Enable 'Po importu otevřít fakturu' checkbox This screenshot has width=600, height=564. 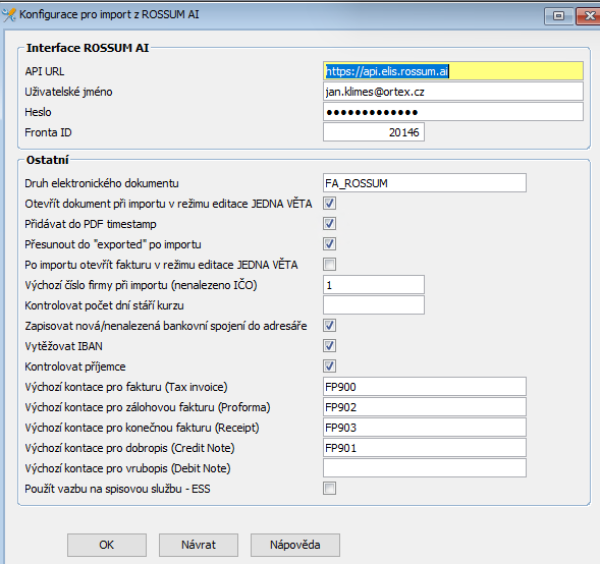(x=329, y=264)
